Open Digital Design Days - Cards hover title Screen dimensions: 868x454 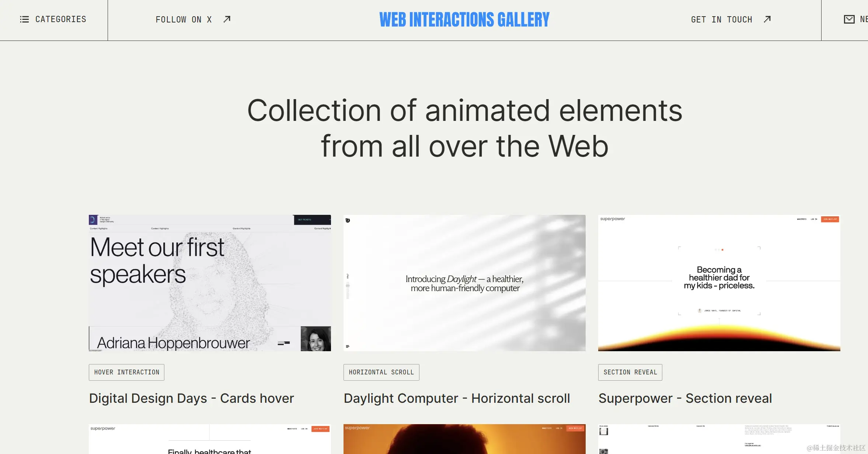(x=191, y=398)
